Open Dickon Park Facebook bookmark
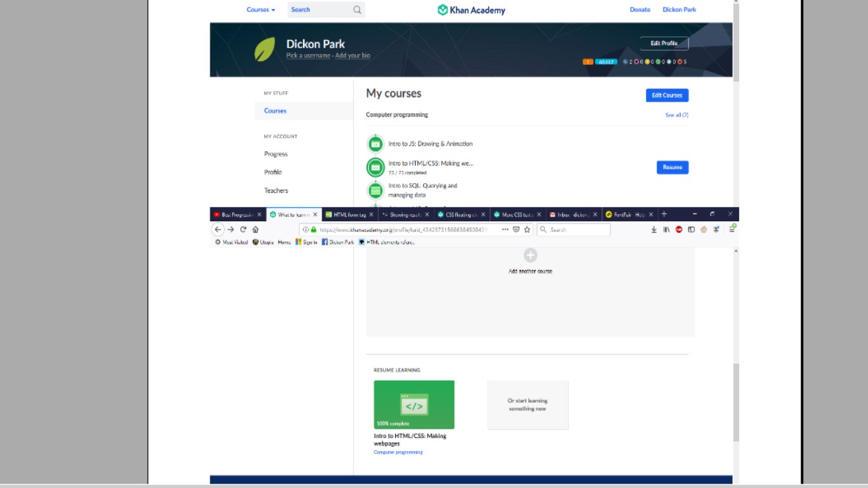This screenshot has height=488, width=868. [x=337, y=242]
